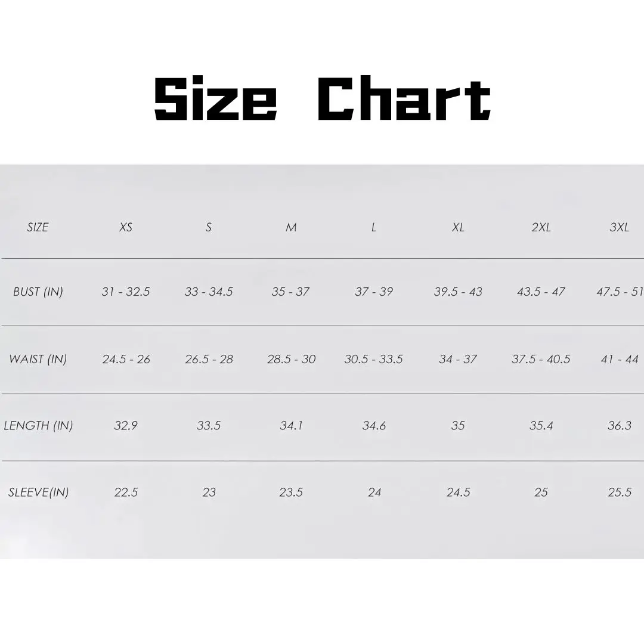Select the 3XL length value 36.3
The height and width of the screenshot is (644, 644).
[619, 426]
